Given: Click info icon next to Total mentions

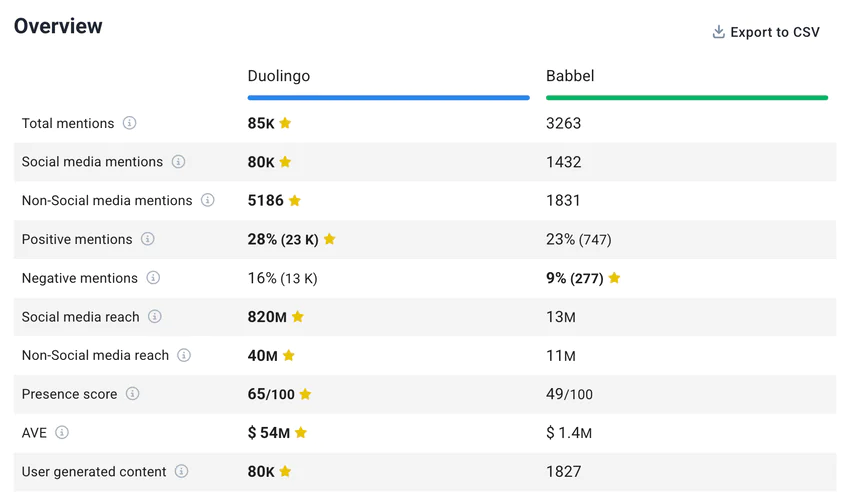Looking at the screenshot, I should point(129,123).
